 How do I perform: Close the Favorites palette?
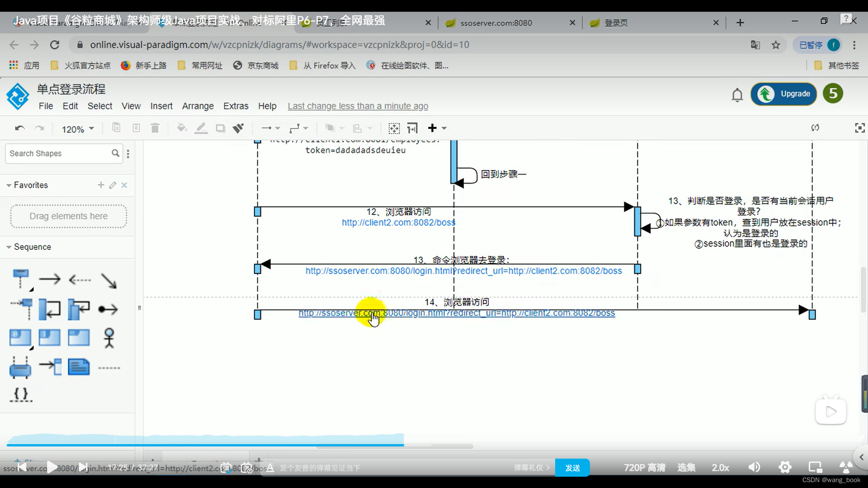coord(124,185)
